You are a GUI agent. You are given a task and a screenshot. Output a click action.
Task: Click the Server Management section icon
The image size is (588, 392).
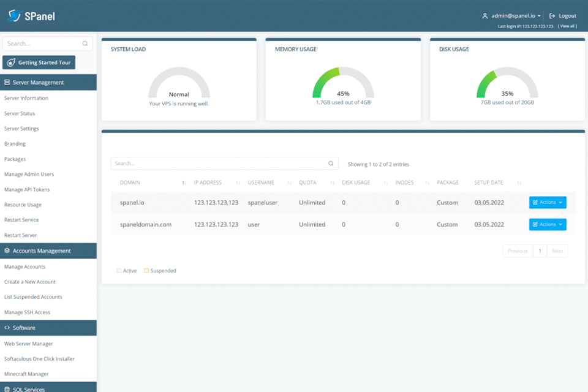[7, 82]
